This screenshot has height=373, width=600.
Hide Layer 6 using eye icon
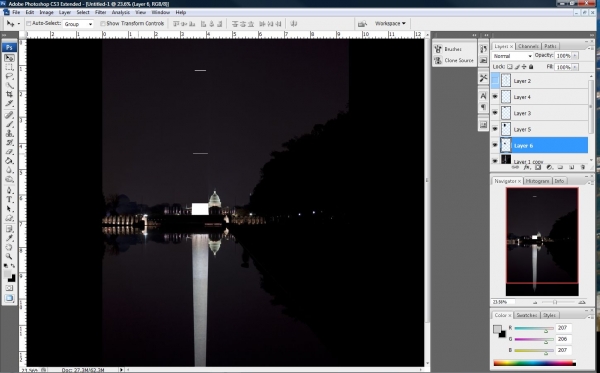coord(495,145)
